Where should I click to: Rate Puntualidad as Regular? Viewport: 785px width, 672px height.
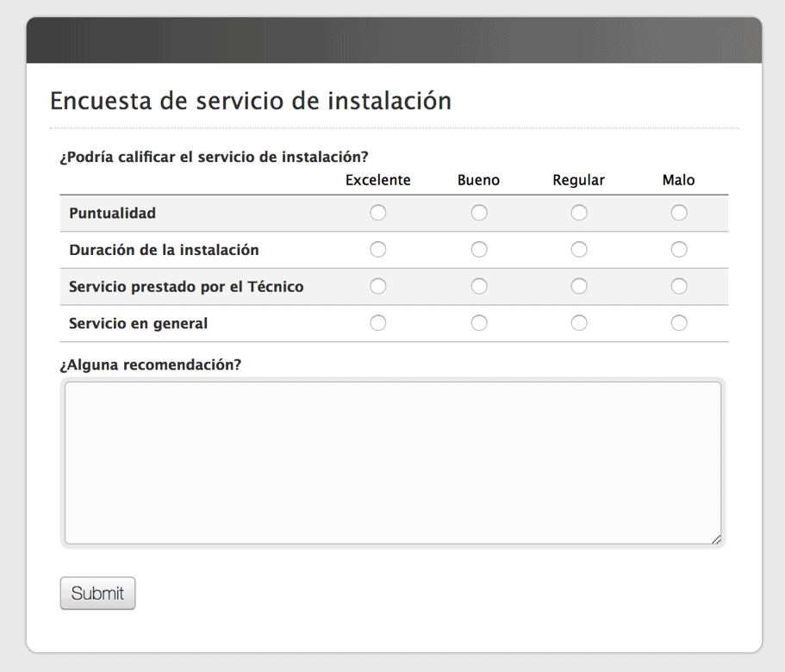pyautogui.click(x=579, y=213)
